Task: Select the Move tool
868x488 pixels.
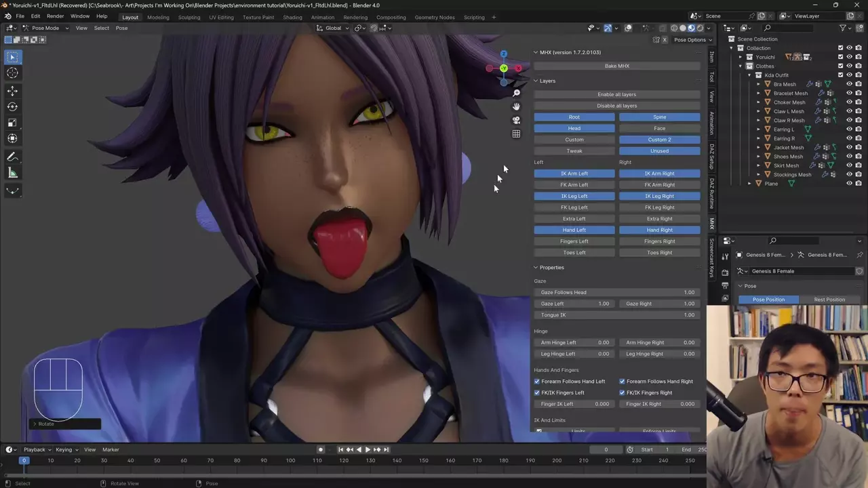Action: pyautogui.click(x=12, y=90)
